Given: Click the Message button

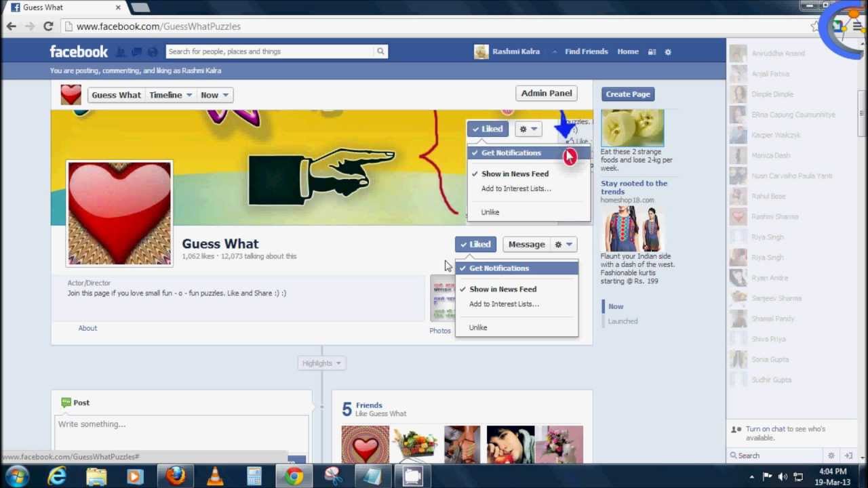Looking at the screenshot, I should click(526, 245).
